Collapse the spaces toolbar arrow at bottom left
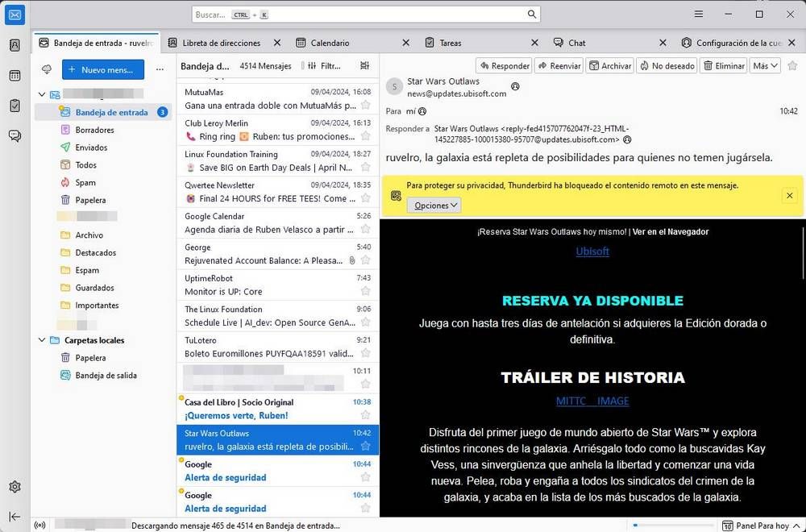Viewport: 806px width, 532px height. (x=14, y=517)
